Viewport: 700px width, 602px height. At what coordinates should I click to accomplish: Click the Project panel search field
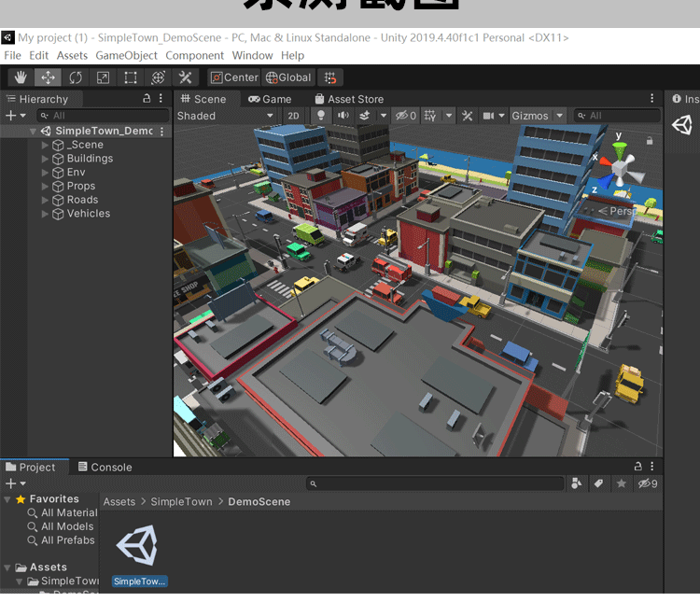437,483
